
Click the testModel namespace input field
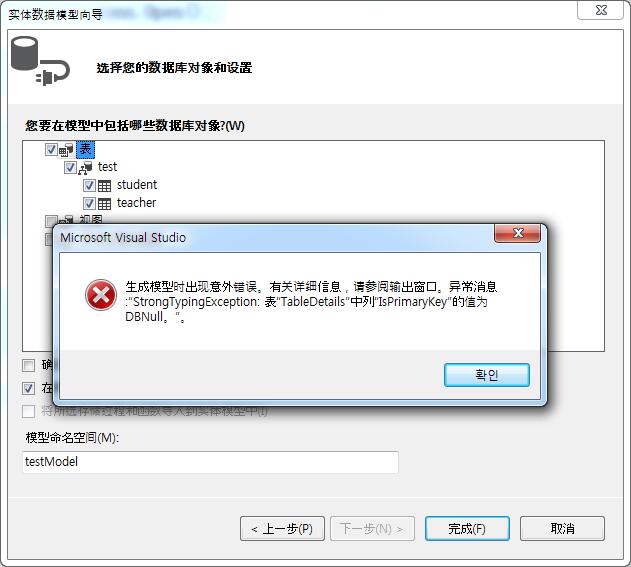pos(210,462)
